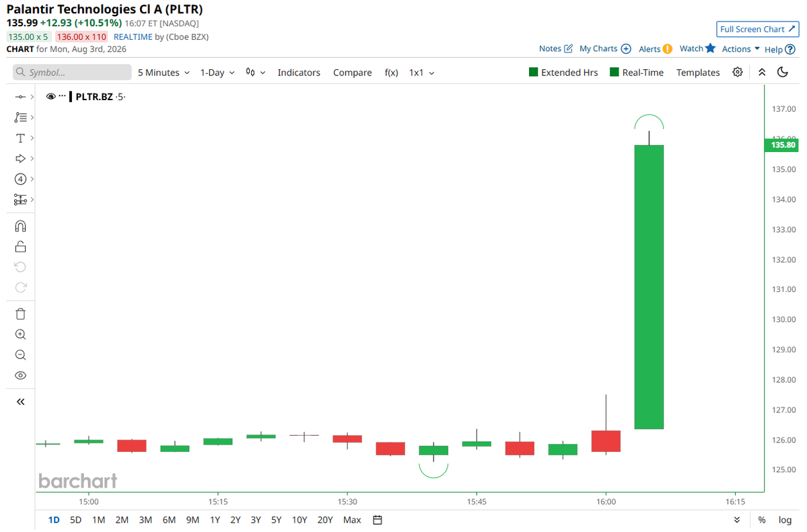The height and width of the screenshot is (532, 807).
Task: Zoom out with the magnifier minus
Action: (x=20, y=355)
